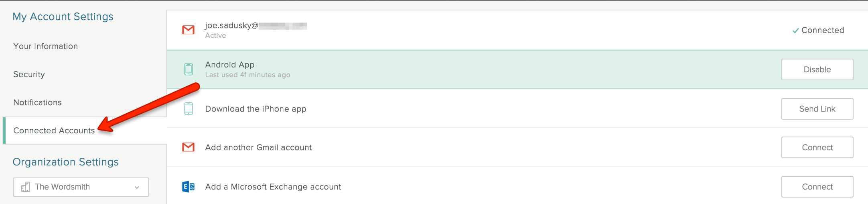This screenshot has width=868, height=204.
Task: Open Your Information settings
Action: (x=45, y=46)
